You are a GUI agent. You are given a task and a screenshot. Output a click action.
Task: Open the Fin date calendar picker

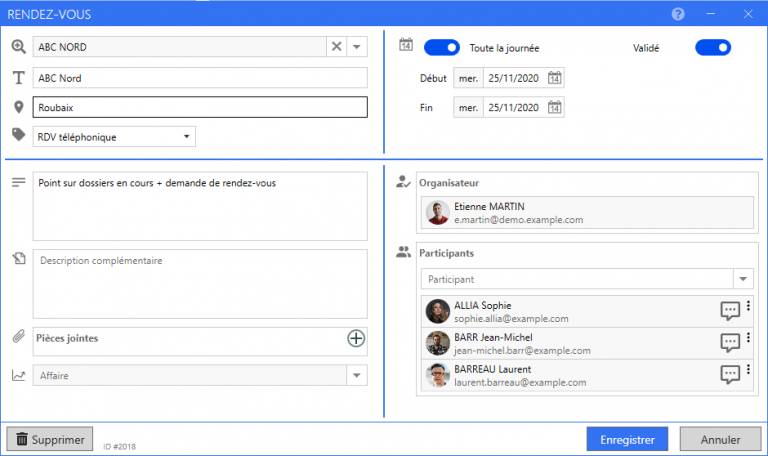[554, 107]
